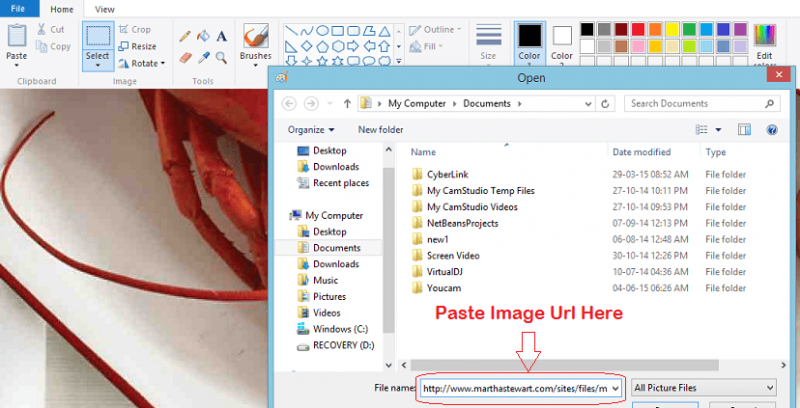
Task: Expand the File name history dropdown
Action: pyautogui.click(x=615, y=388)
